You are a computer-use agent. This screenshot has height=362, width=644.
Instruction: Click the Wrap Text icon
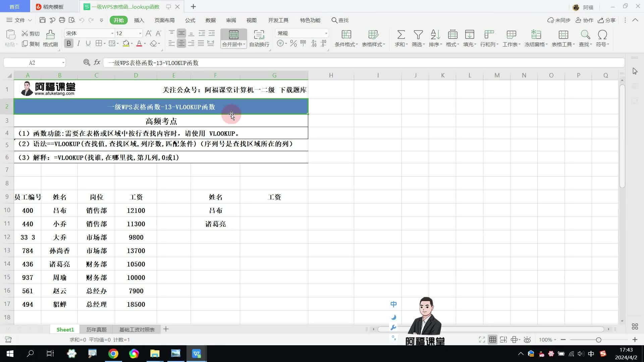259,35
